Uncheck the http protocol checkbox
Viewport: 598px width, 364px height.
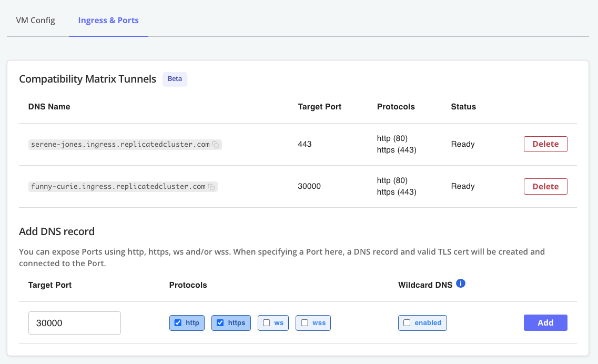click(178, 323)
